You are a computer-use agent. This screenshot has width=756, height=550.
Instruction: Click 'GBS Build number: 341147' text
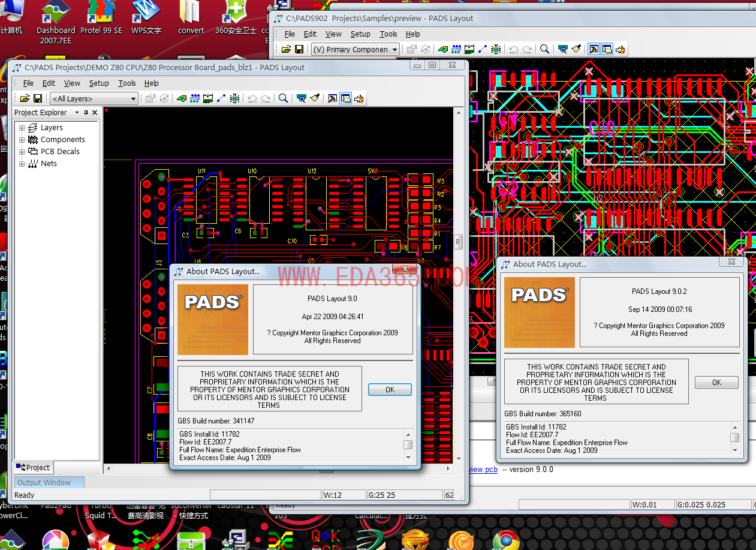click(x=216, y=421)
